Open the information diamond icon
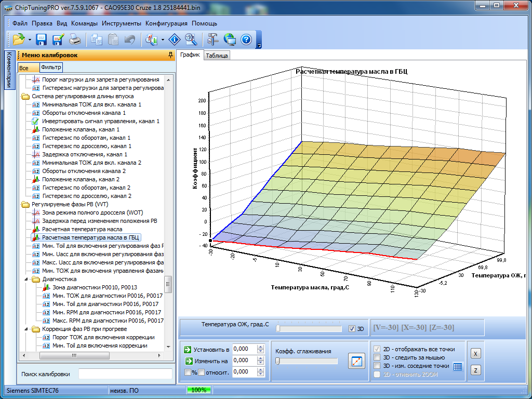This screenshot has height=399, width=532. (175, 39)
